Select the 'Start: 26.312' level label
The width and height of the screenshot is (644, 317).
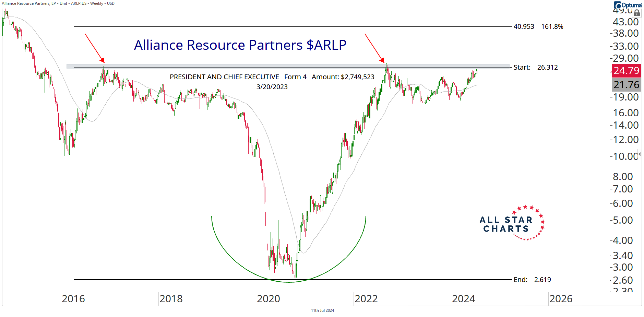point(536,67)
